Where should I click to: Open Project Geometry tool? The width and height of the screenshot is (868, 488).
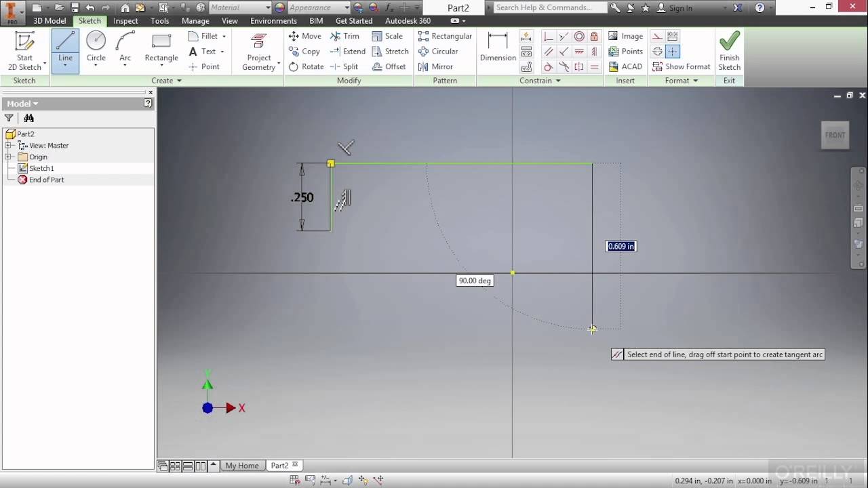coord(258,51)
